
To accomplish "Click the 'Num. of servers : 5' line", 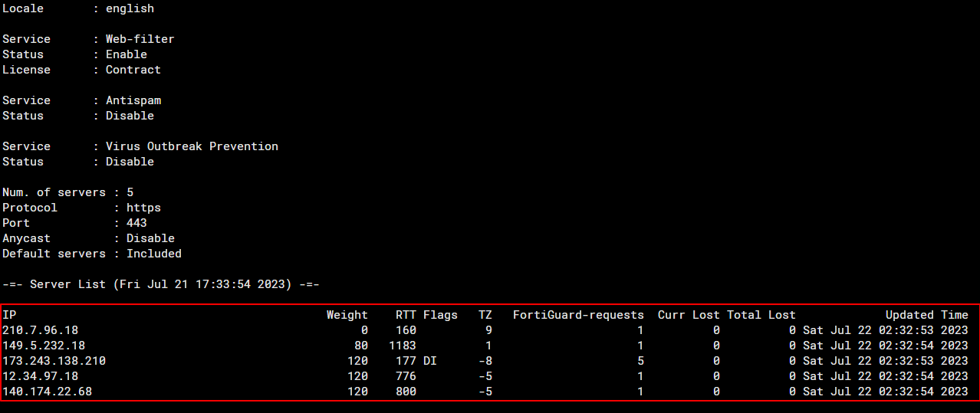I will point(67,192).
